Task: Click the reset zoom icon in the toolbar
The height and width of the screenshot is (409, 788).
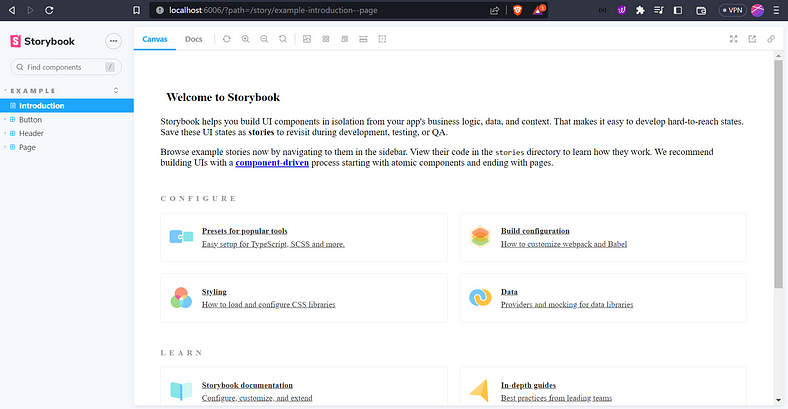Action: 283,39
